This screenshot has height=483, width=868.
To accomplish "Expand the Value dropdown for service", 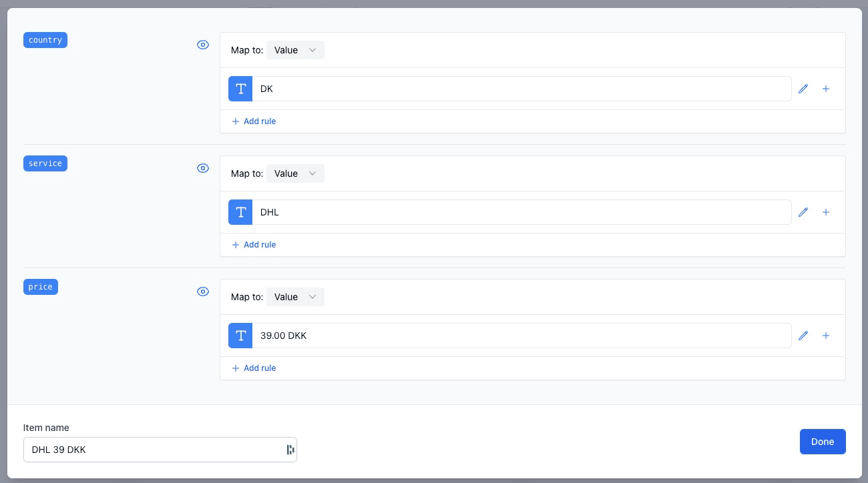I will point(295,173).
